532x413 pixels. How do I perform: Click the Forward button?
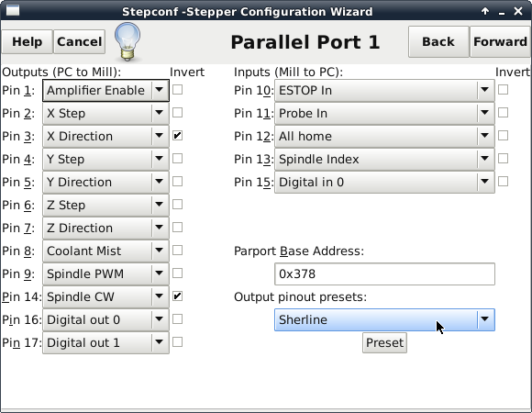[500, 41]
